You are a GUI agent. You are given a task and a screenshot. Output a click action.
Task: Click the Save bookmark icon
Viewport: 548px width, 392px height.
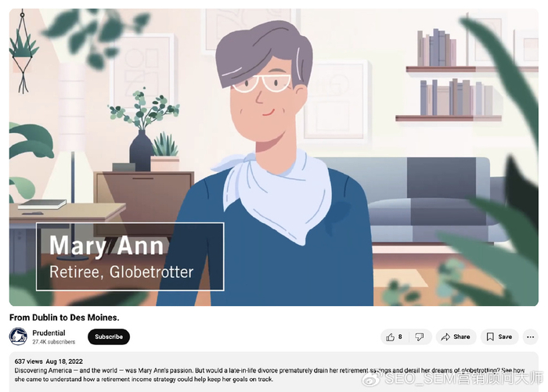(x=490, y=336)
